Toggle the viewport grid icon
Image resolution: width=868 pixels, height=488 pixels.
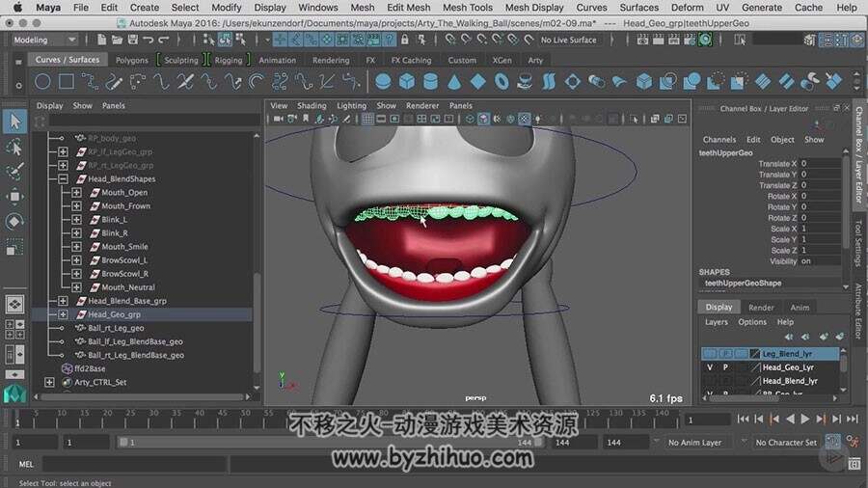tap(367, 119)
